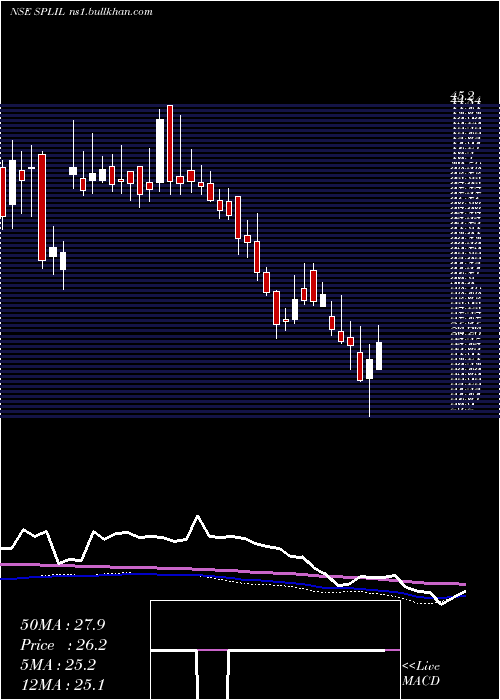Click the 45.2 top price axis label
Image resolution: width=500 pixels, height=700 pixels.
pos(462,95)
